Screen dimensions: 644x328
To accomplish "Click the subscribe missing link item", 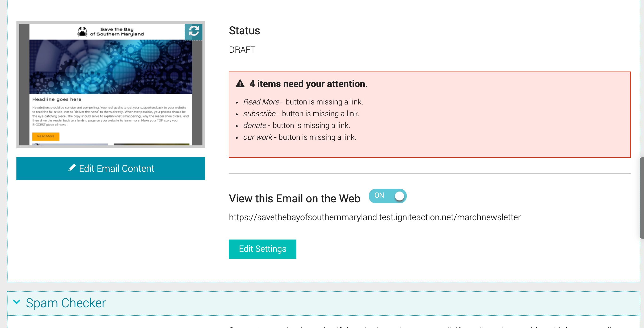I will pyautogui.click(x=301, y=114).
